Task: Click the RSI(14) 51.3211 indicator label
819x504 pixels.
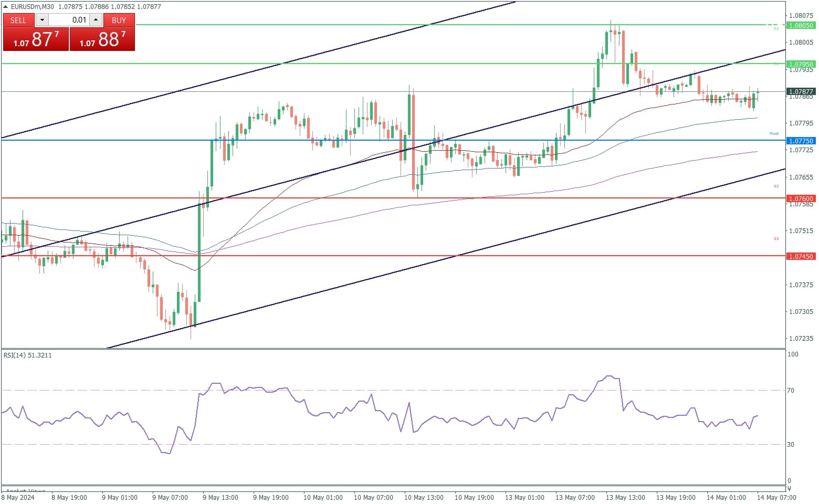Action: 28,355
